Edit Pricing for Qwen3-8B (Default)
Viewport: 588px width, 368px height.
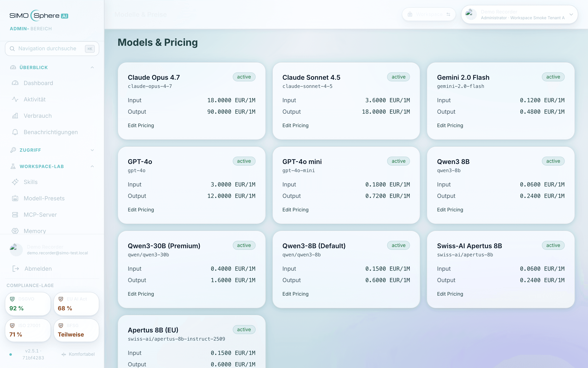pyautogui.click(x=295, y=294)
